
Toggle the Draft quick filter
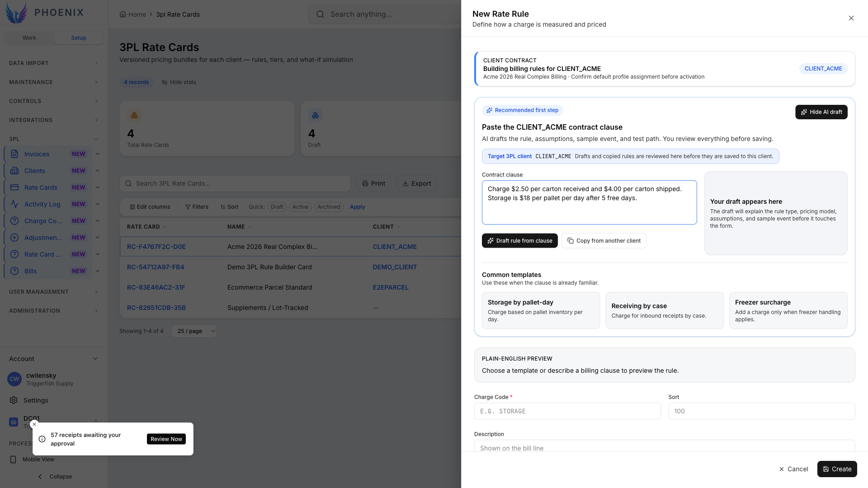277,207
